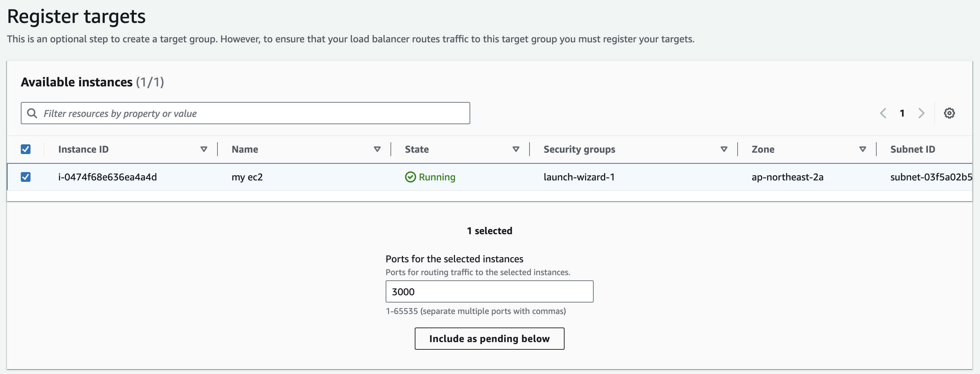The width and height of the screenshot is (980, 374).
Task: Go to previous page chevron
Action: 883,113
